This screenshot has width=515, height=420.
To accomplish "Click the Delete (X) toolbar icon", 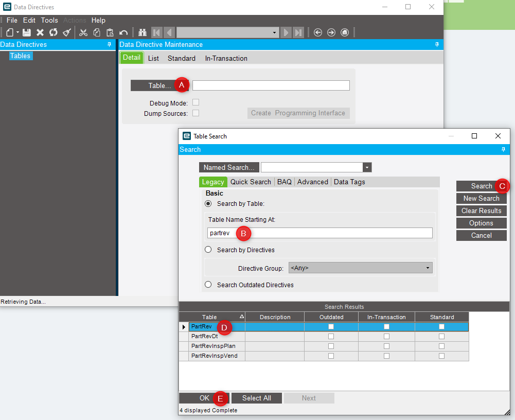I will (x=39, y=32).
